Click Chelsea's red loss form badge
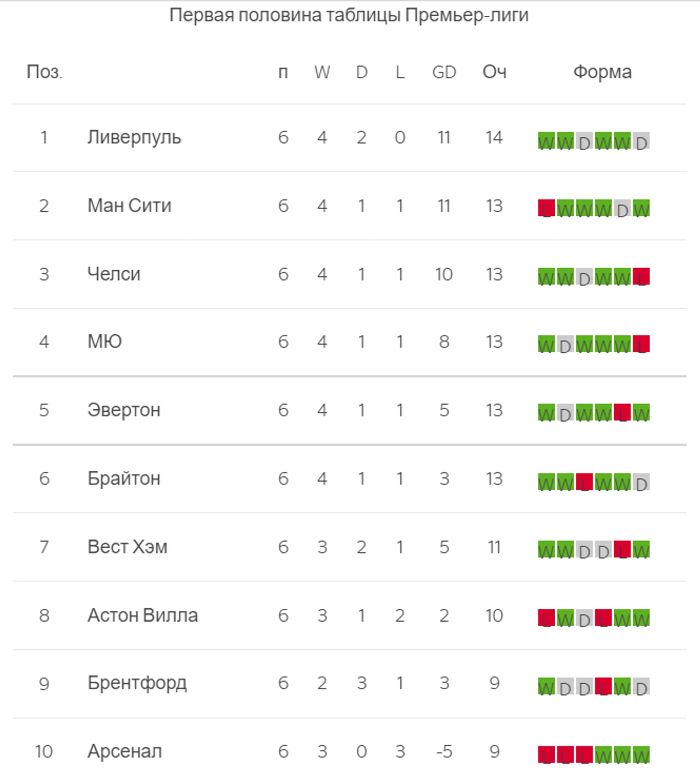The height and width of the screenshot is (771, 700). coord(641,277)
